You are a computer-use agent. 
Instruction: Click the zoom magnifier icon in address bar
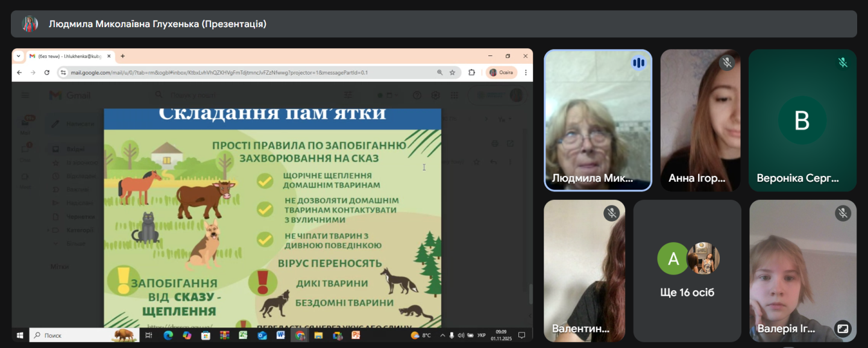tap(440, 72)
